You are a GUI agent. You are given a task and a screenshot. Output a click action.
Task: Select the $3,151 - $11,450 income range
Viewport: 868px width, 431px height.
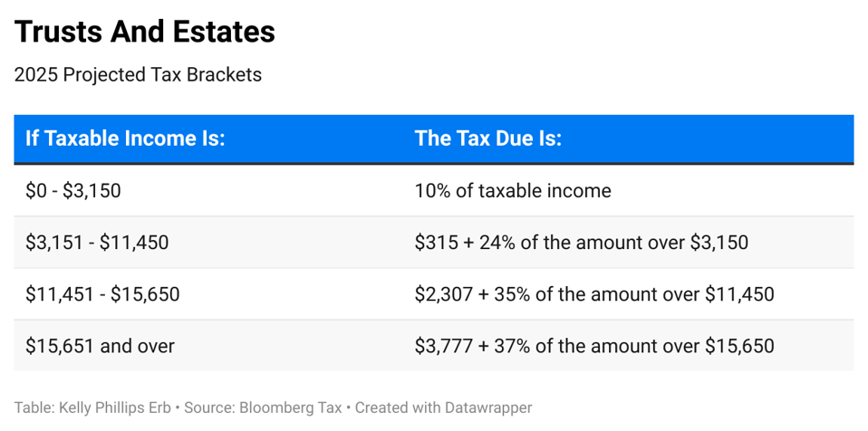97,243
